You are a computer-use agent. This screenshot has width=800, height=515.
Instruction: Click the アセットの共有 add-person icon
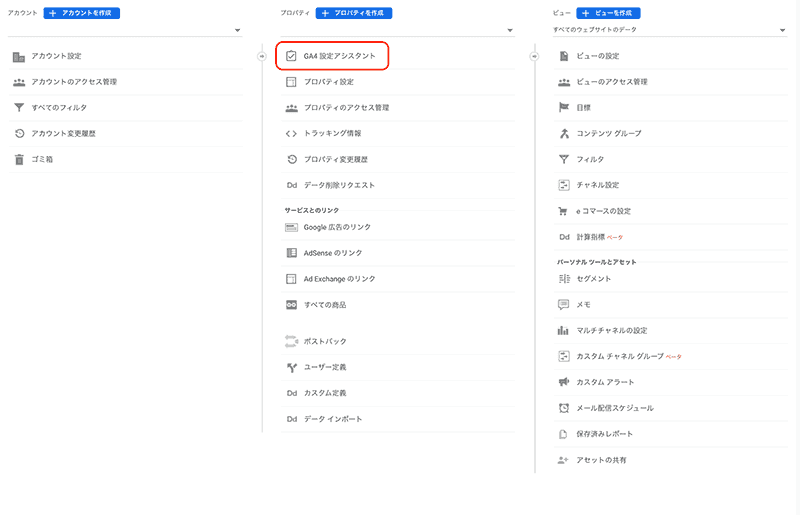pos(563,460)
